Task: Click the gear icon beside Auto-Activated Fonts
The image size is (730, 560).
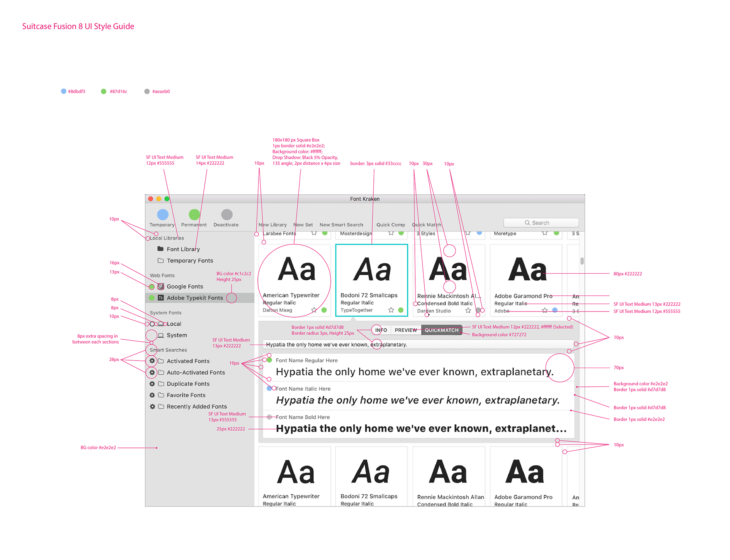Action: 152,372
